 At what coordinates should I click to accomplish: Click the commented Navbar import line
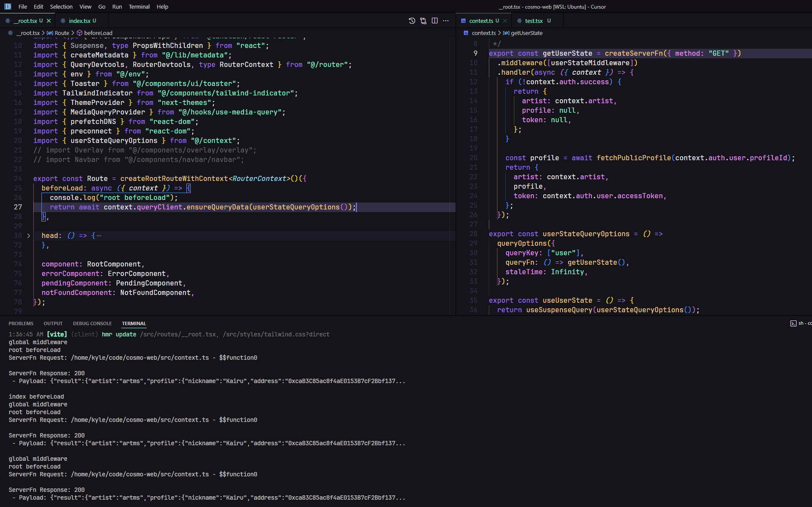pos(138,160)
